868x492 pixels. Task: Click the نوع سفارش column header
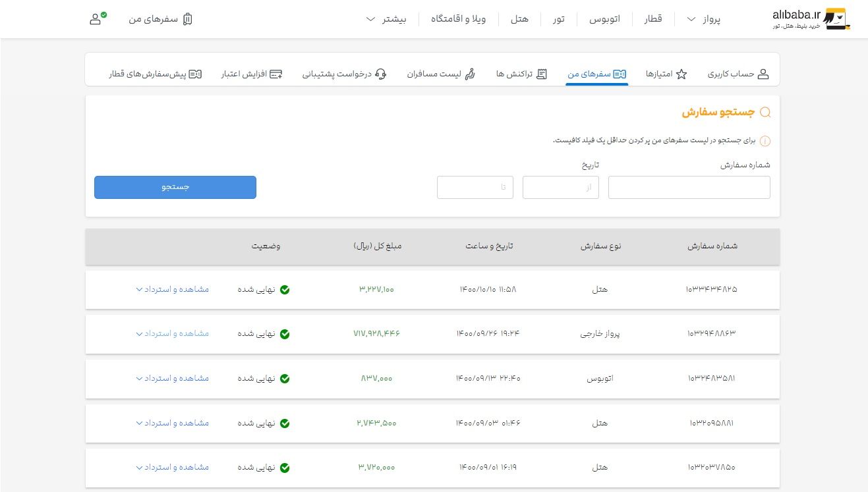(601, 246)
